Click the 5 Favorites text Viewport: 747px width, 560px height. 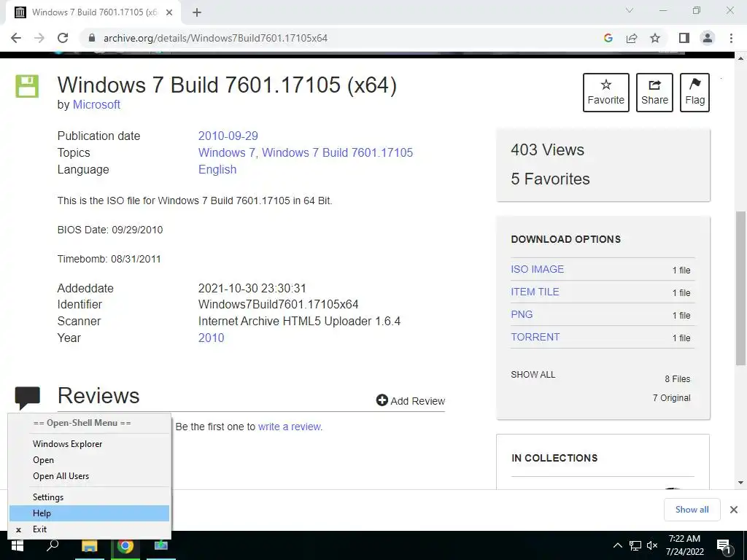click(550, 179)
